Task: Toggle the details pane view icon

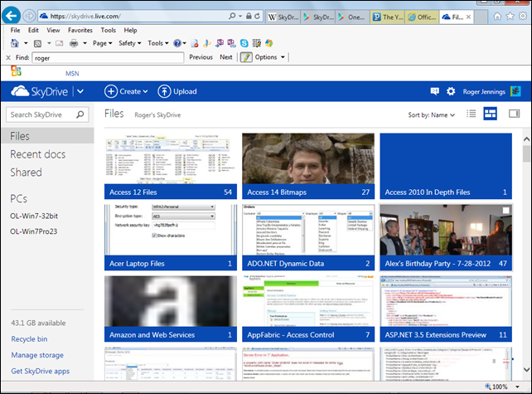Action: click(514, 114)
